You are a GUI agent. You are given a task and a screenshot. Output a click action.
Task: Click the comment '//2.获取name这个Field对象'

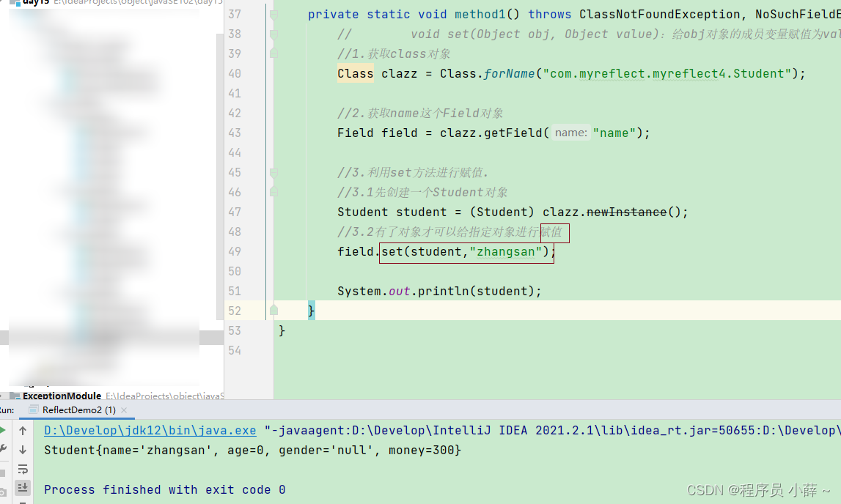coord(420,113)
